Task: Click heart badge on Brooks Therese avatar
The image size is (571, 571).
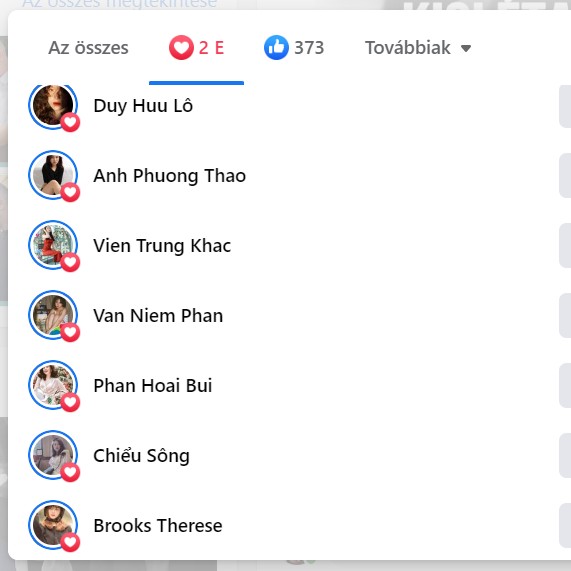Action: click(70, 542)
